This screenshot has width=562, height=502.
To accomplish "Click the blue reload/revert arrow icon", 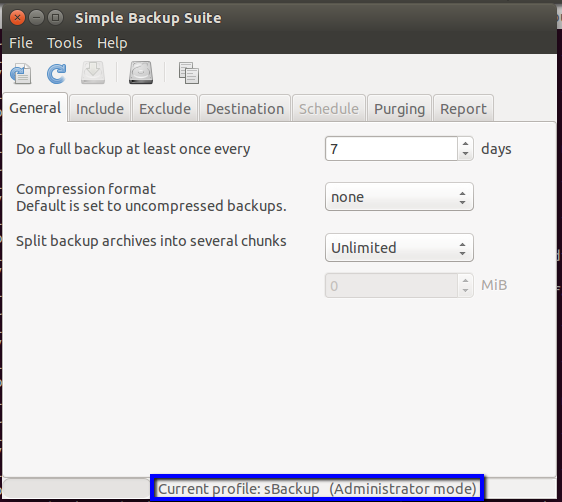I will [57, 74].
